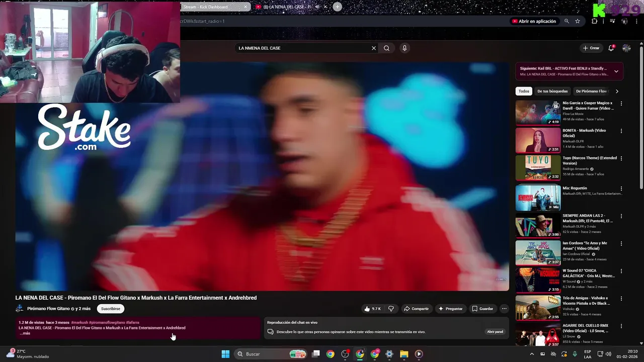Select the Todos filter chip
Image resolution: width=644 pixels, height=362 pixels.
[x=524, y=91]
